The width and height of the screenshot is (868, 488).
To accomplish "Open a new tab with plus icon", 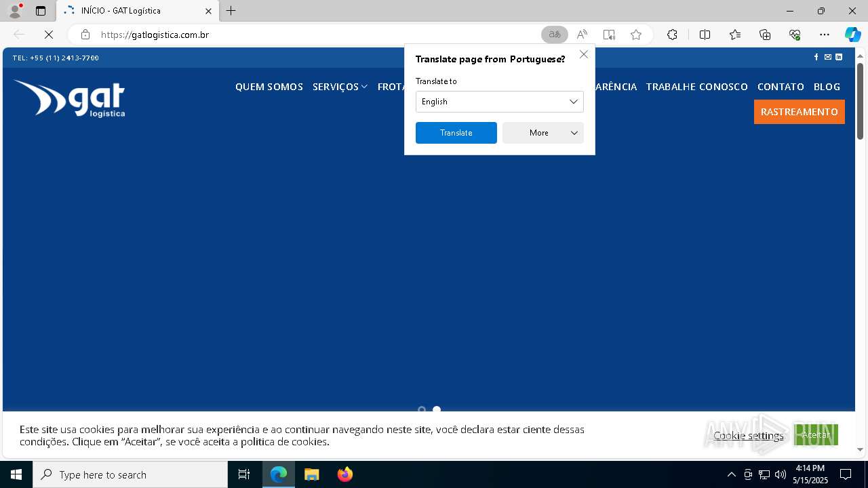I will point(231,11).
